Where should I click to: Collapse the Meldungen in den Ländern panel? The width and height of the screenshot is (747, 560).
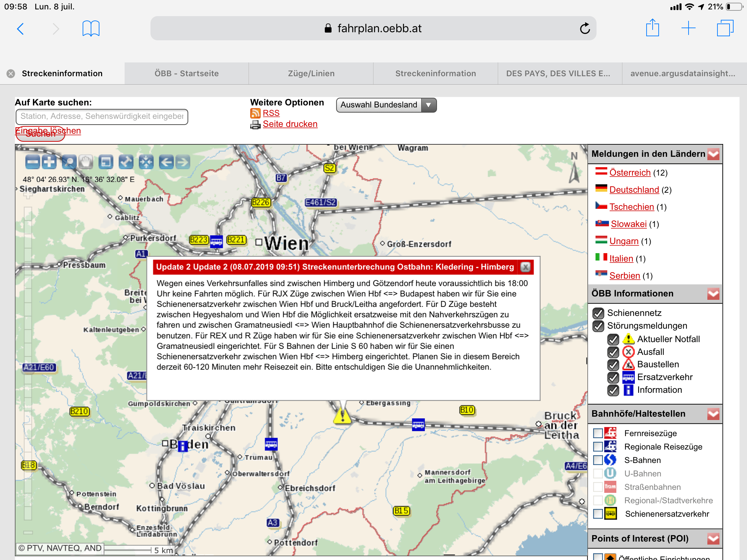[713, 154]
